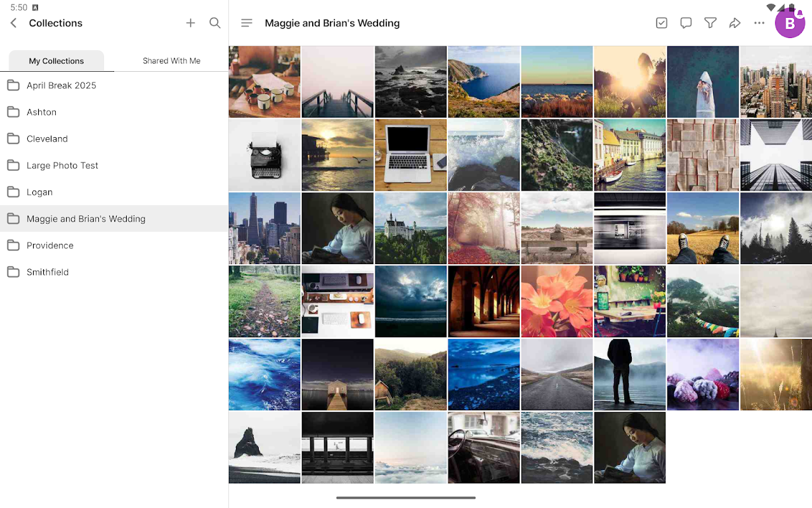
Task: Open the filter funnel icon
Action: click(x=710, y=23)
